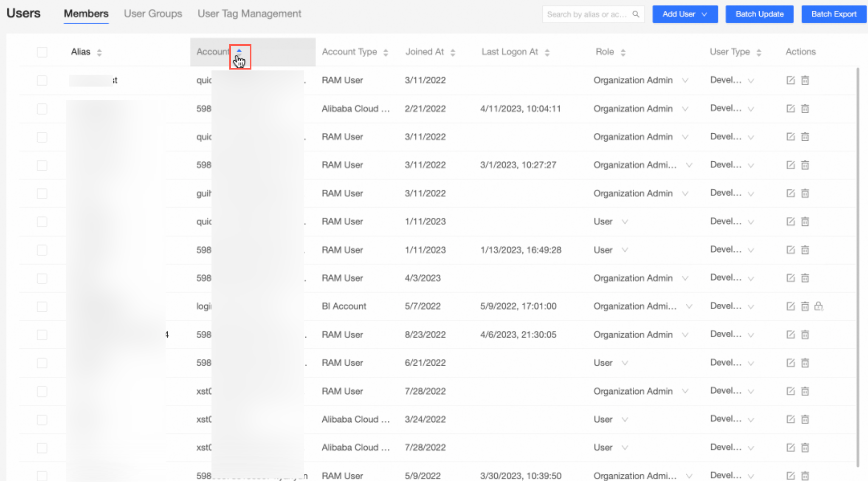Click edit icon for the BI Account row

click(790, 306)
